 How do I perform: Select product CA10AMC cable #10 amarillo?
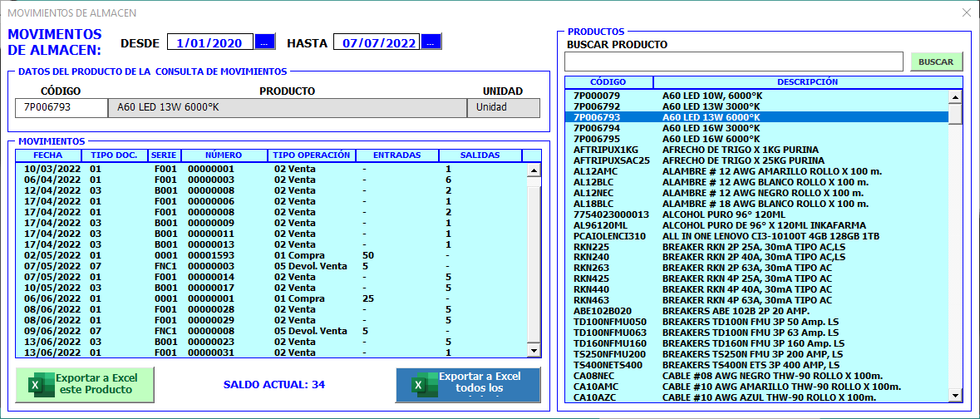757,387
